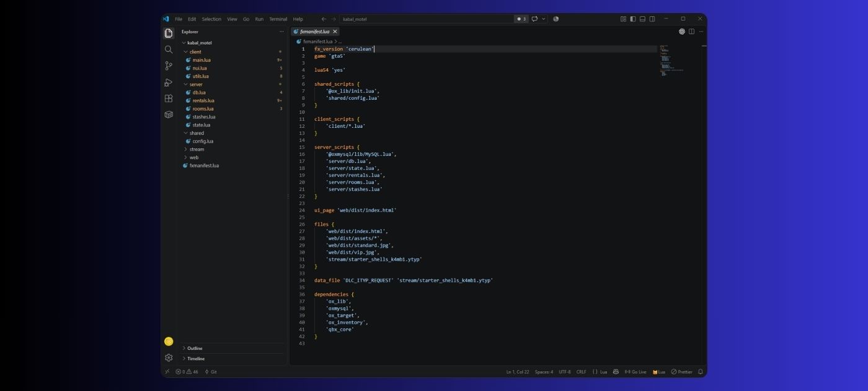Click the Copilot face icon in status bar
The image size is (868, 391).
[616, 372]
